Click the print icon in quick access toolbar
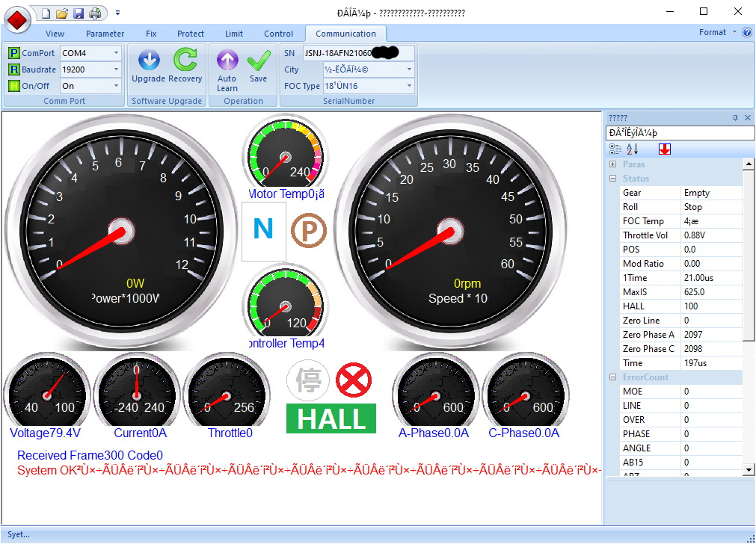The width and height of the screenshot is (756, 544). 95,13
